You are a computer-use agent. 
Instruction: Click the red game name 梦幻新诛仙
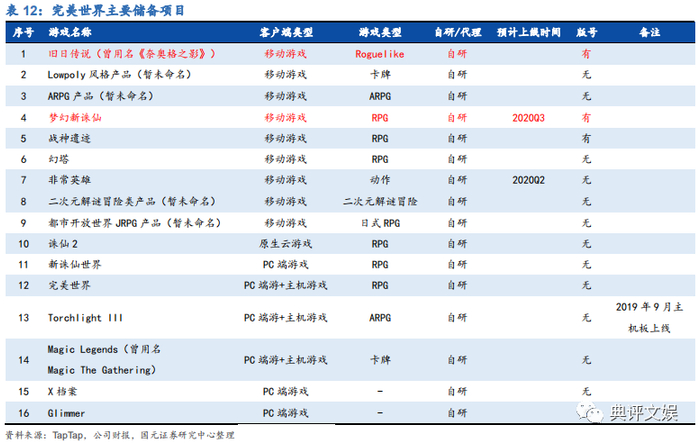(x=75, y=118)
